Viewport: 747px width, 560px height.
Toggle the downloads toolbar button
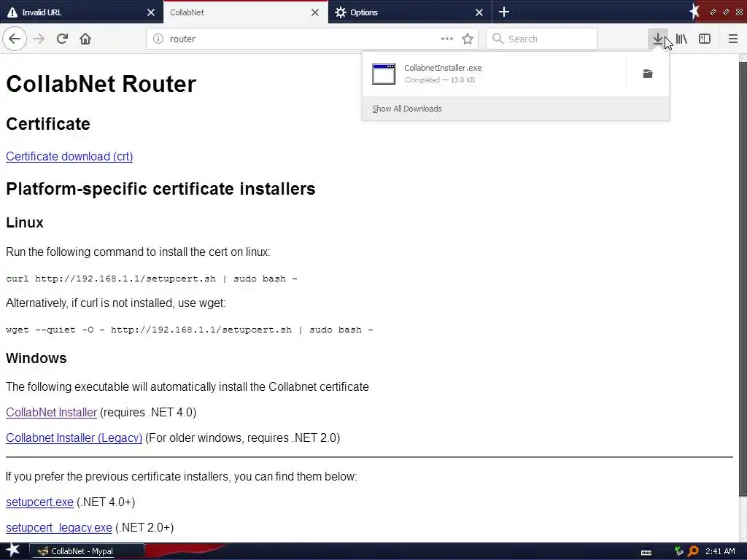coord(657,39)
